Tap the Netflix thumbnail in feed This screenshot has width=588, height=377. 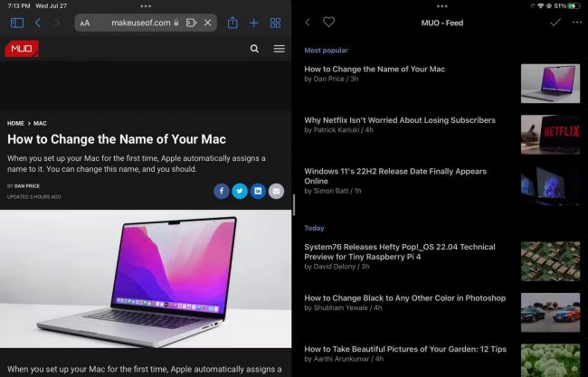(x=550, y=135)
